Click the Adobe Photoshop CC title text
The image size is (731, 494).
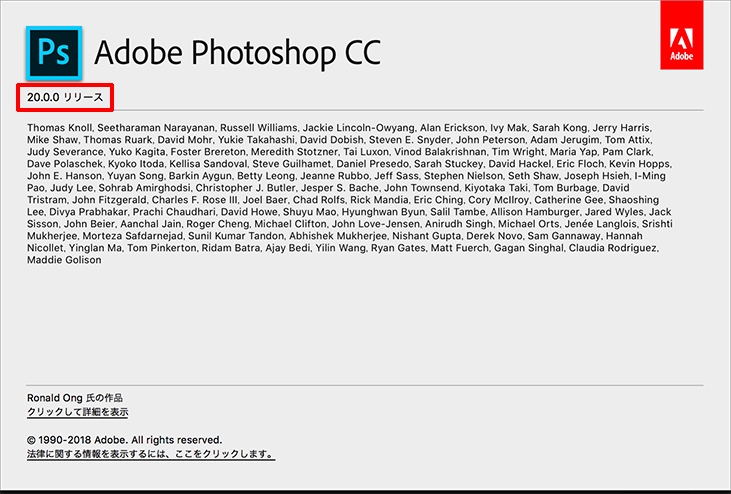(238, 53)
